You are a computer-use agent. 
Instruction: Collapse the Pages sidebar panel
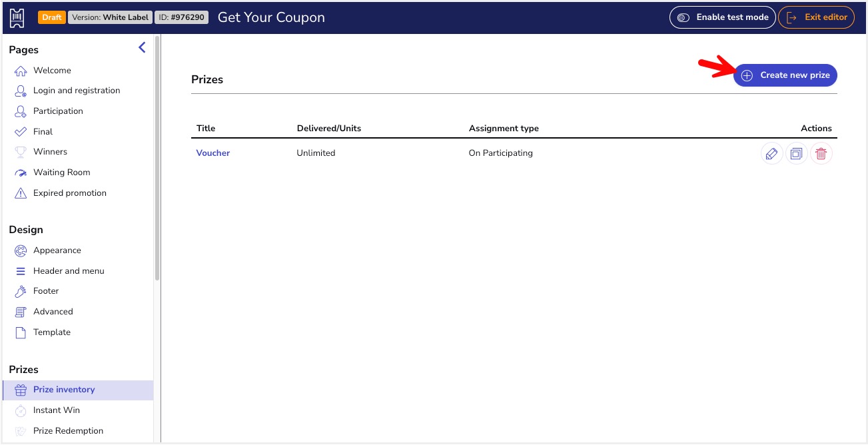[141, 47]
